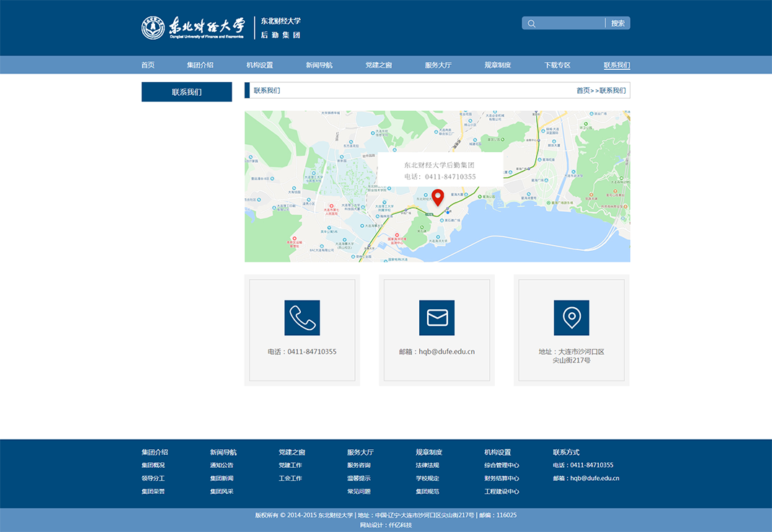Open 下载专区 in the navigation bar

[557, 65]
